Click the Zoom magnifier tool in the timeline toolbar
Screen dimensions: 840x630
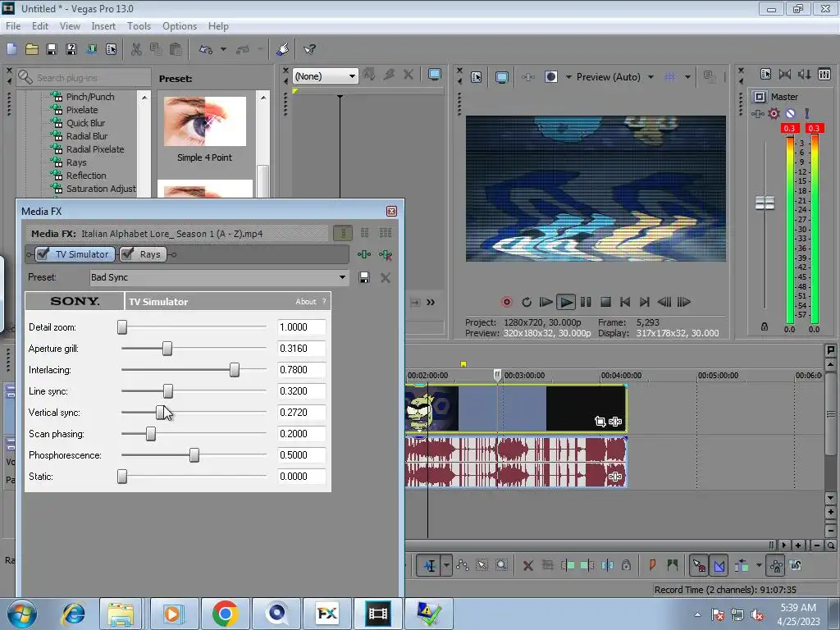(501, 565)
